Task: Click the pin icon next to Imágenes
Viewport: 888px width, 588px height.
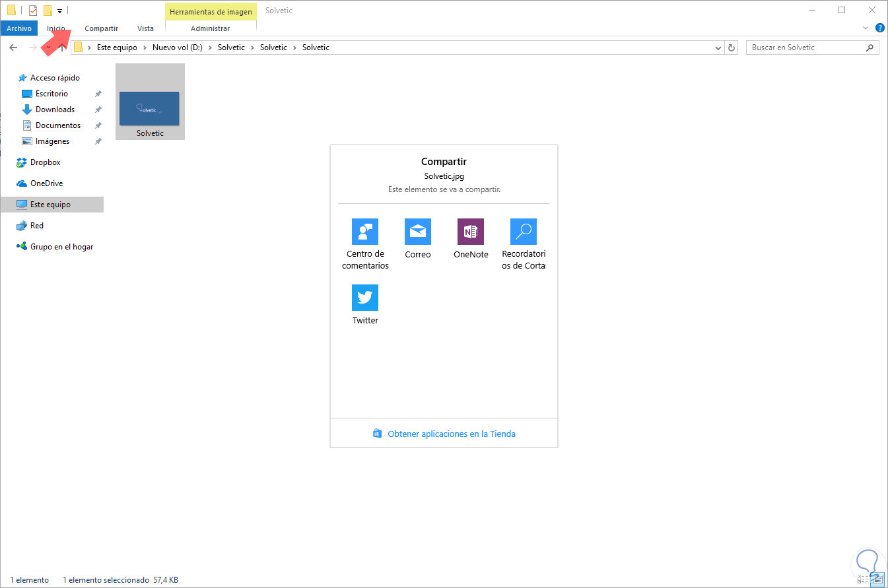Action: pos(98,141)
